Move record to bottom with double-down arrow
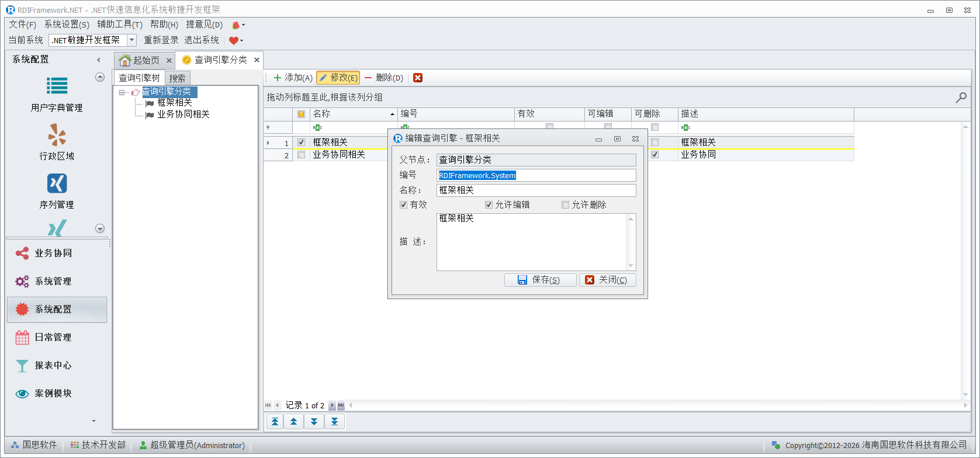 click(334, 422)
